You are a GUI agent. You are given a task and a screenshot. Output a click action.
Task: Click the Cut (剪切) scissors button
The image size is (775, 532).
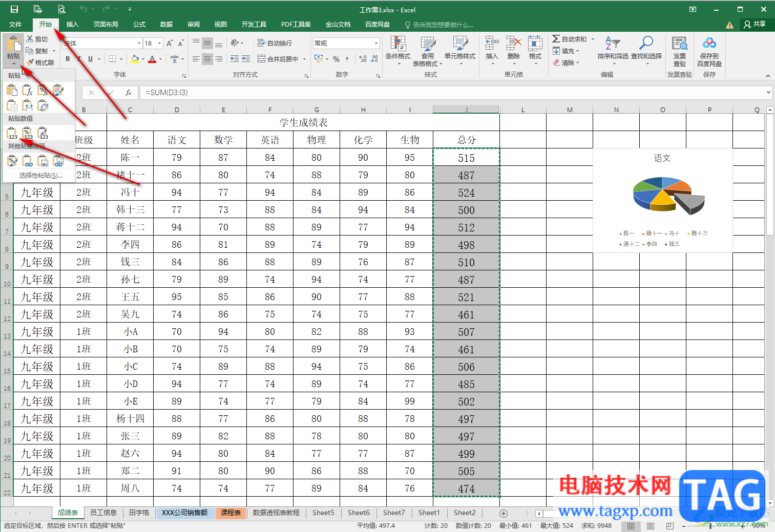(x=37, y=39)
